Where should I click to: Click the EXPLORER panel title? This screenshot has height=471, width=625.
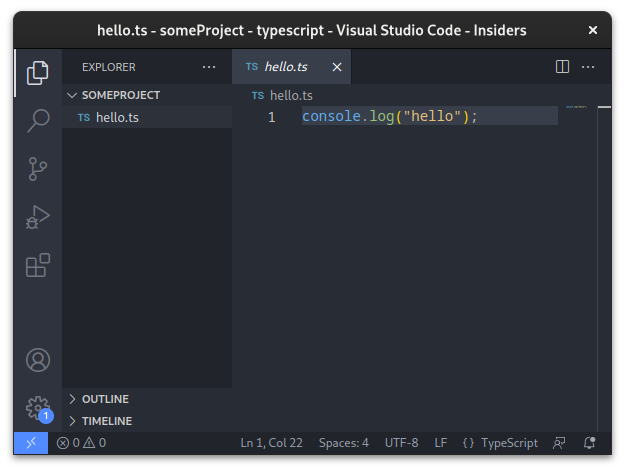[108, 67]
